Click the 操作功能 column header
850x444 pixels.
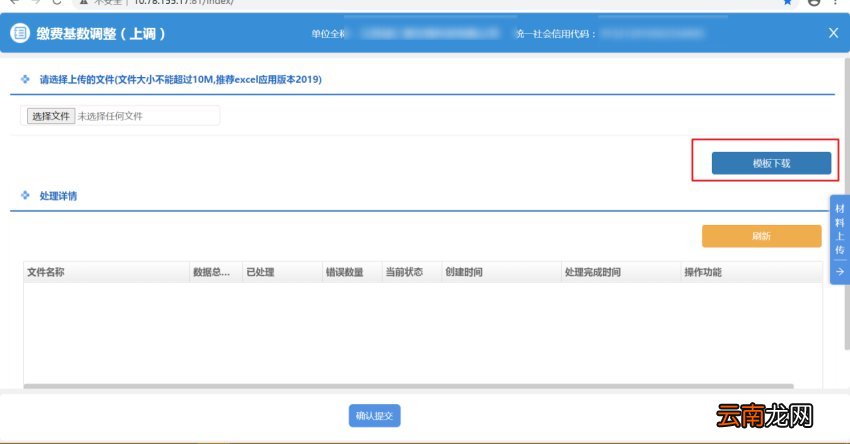[751, 272]
